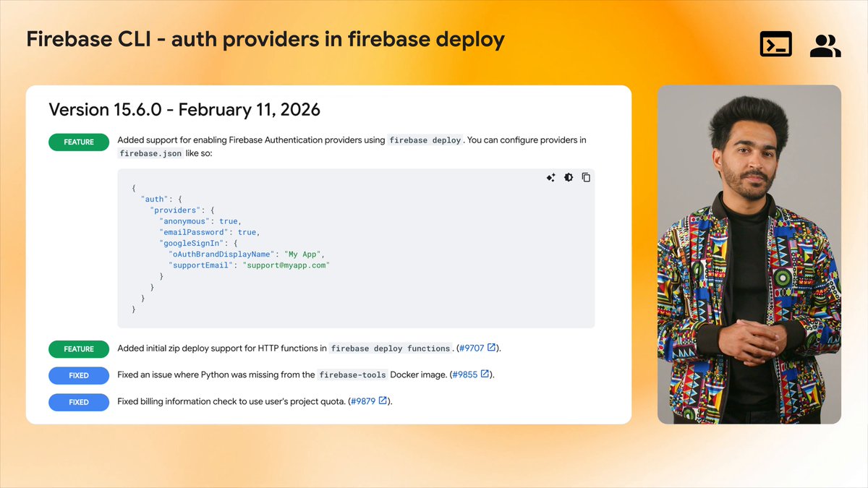The image size is (868, 488).
Task: Click the "auth" key in the code block
Action: (x=155, y=198)
